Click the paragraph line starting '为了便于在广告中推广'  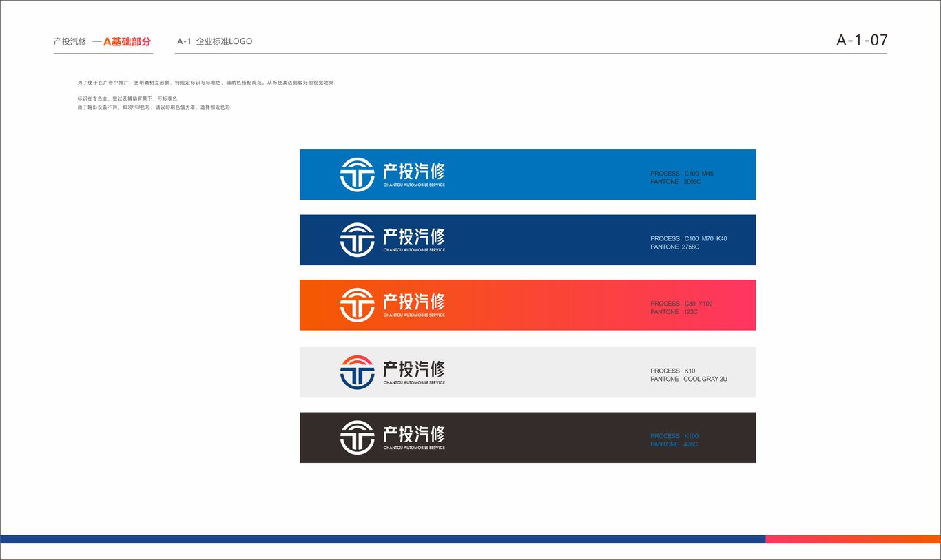coord(207,83)
